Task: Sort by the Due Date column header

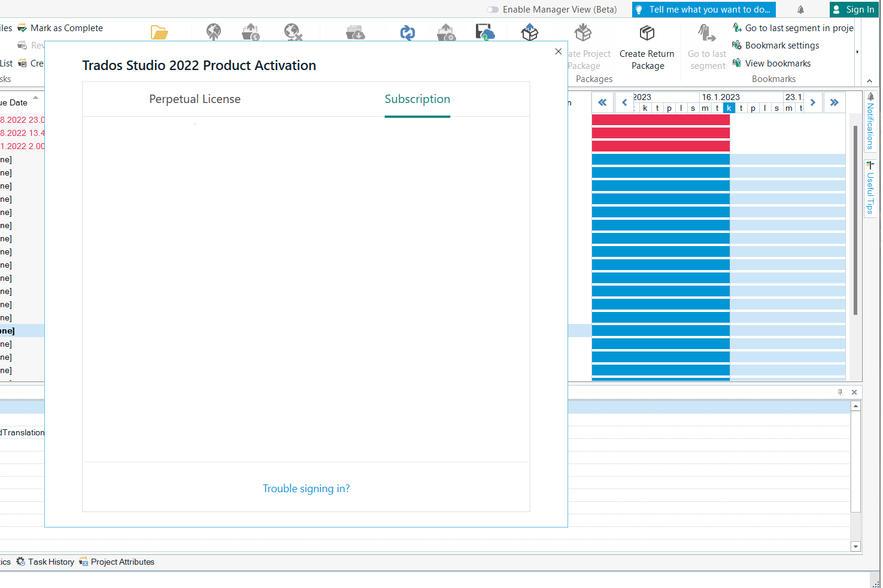Action: (x=15, y=102)
